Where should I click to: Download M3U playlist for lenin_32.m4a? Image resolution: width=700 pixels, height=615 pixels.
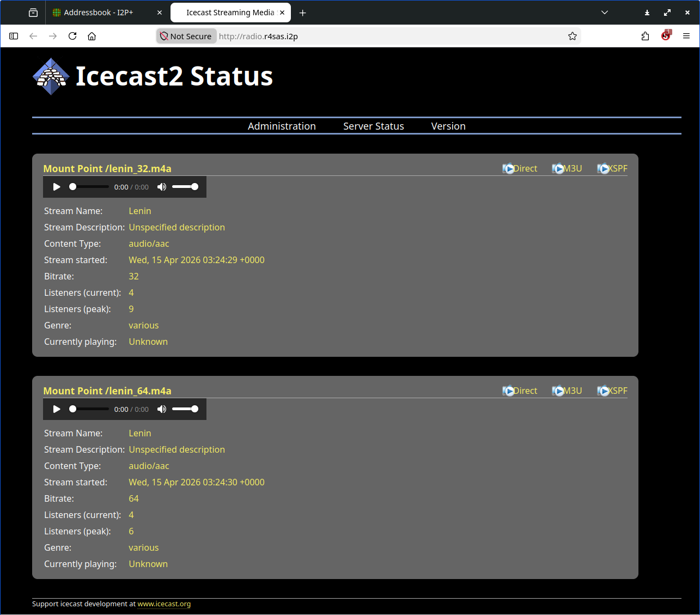coord(567,169)
